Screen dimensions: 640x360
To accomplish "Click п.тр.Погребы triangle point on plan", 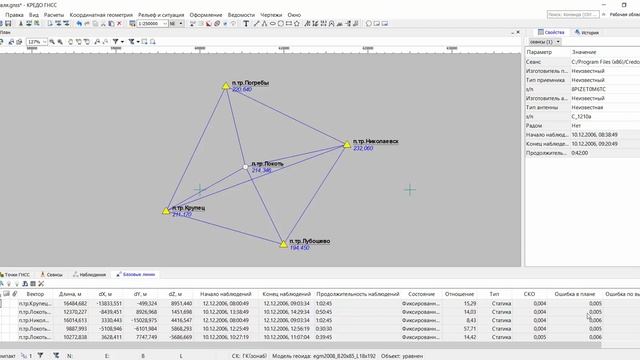I will [x=226, y=86].
